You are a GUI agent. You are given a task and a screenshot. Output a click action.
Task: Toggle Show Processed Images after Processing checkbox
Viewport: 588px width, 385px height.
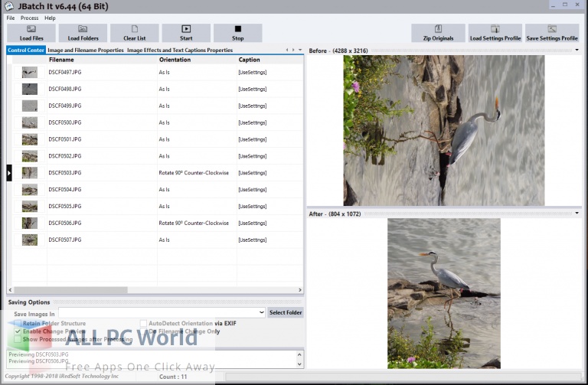pos(18,339)
